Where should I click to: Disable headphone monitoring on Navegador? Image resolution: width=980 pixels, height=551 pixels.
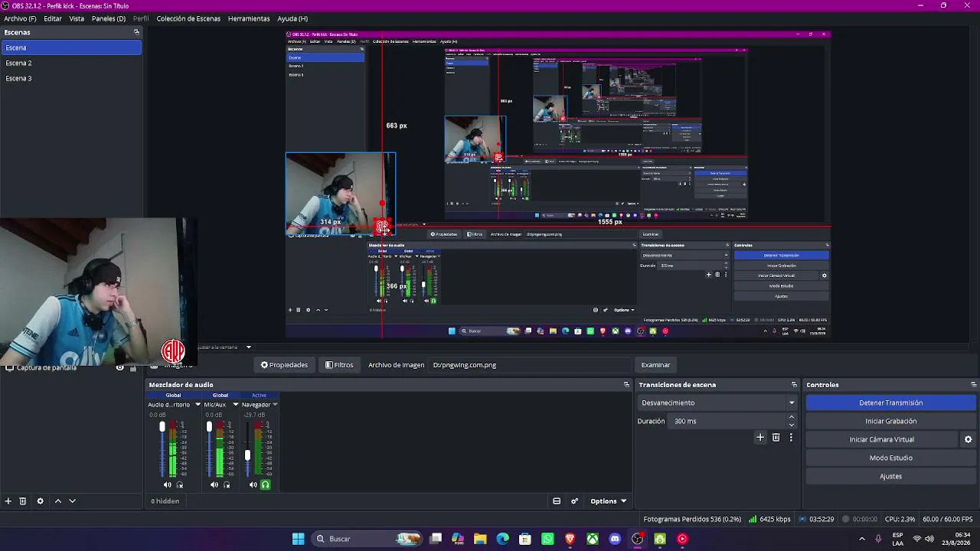[x=266, y=484]
